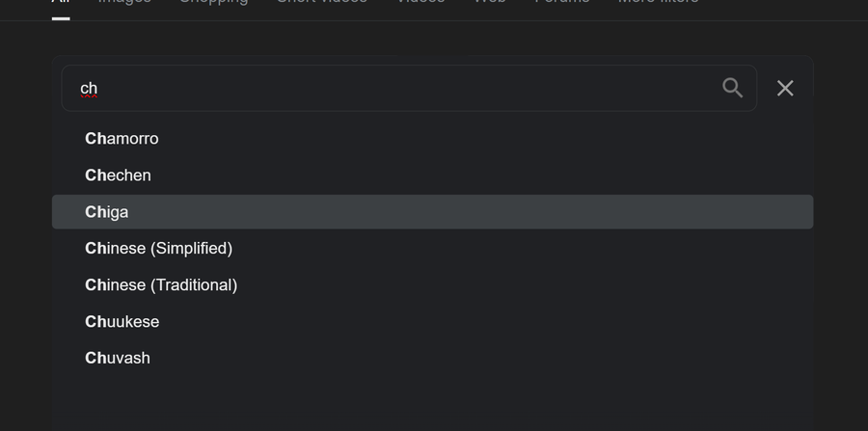This screenshot has height=431, width=868.
Task: Focus the language search text field
Action: pyautogui.click(x=409, y=88)
